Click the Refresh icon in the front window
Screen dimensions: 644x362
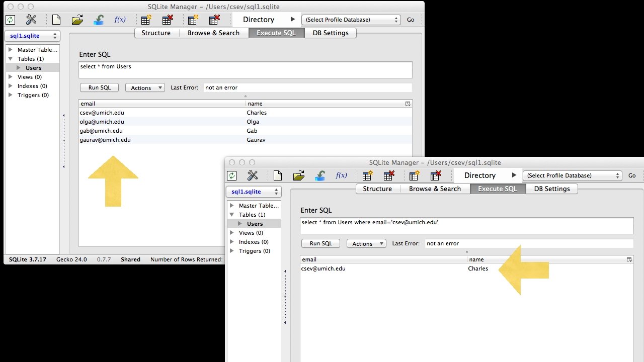point(231,175)
